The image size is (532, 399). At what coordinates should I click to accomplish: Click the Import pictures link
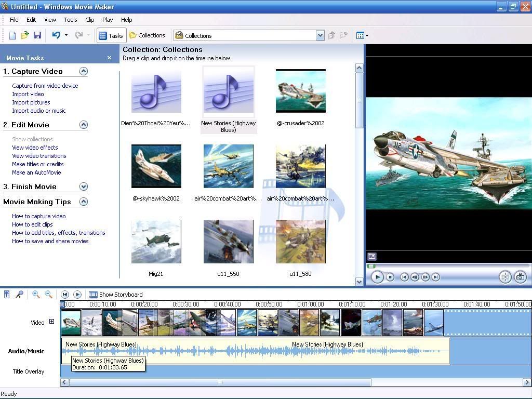(31, 102)
